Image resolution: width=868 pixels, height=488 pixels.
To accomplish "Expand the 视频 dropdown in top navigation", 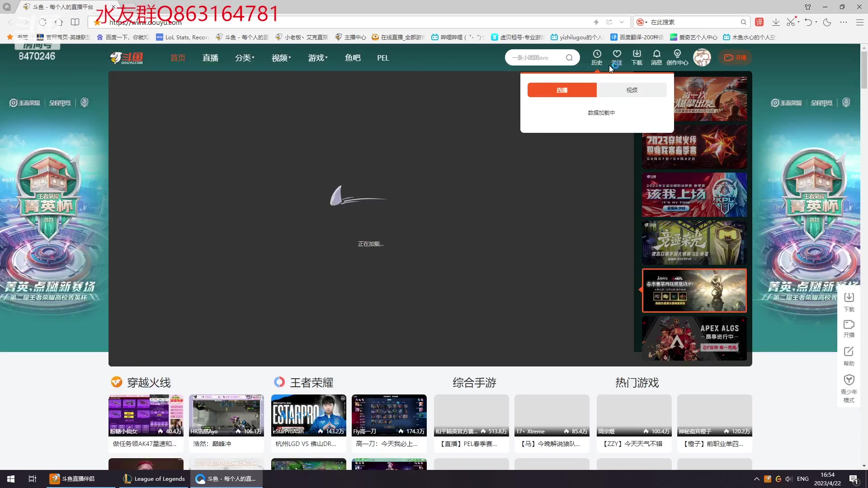I will pos(281,57).
